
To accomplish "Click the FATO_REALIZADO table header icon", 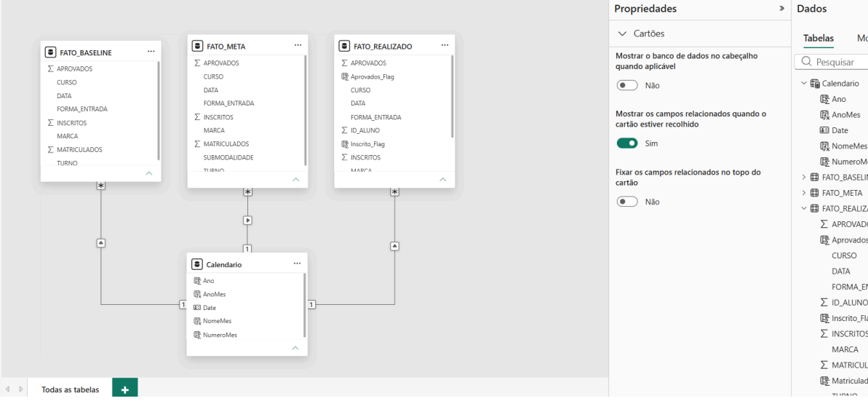I will (x=344, y=46).
